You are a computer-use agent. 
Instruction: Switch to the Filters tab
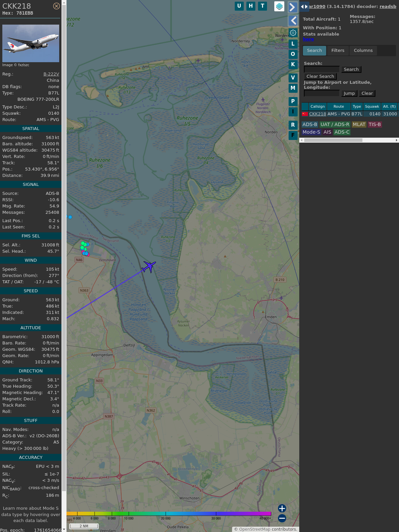(337, 51)
